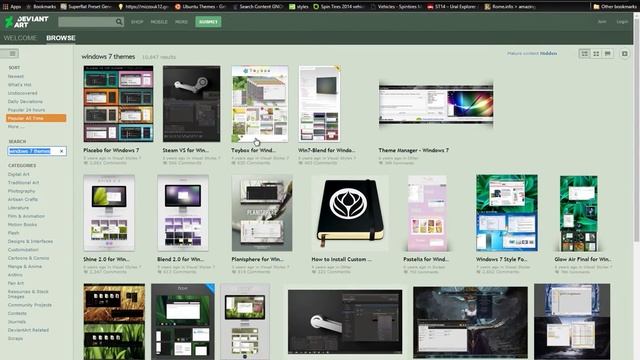The height and width of the screenshot is (360, 640).
Task: Sort by Newest
Action: 16,76
